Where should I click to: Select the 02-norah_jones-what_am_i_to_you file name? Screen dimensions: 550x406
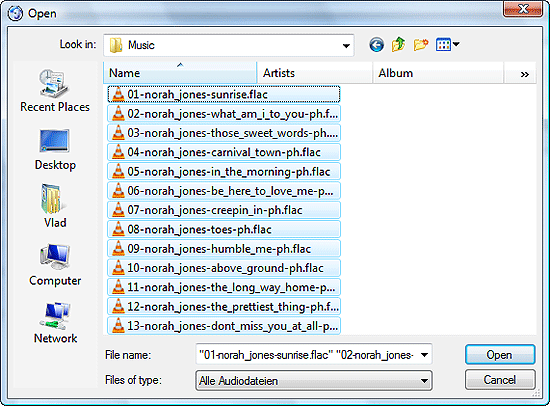pos(233,114)
